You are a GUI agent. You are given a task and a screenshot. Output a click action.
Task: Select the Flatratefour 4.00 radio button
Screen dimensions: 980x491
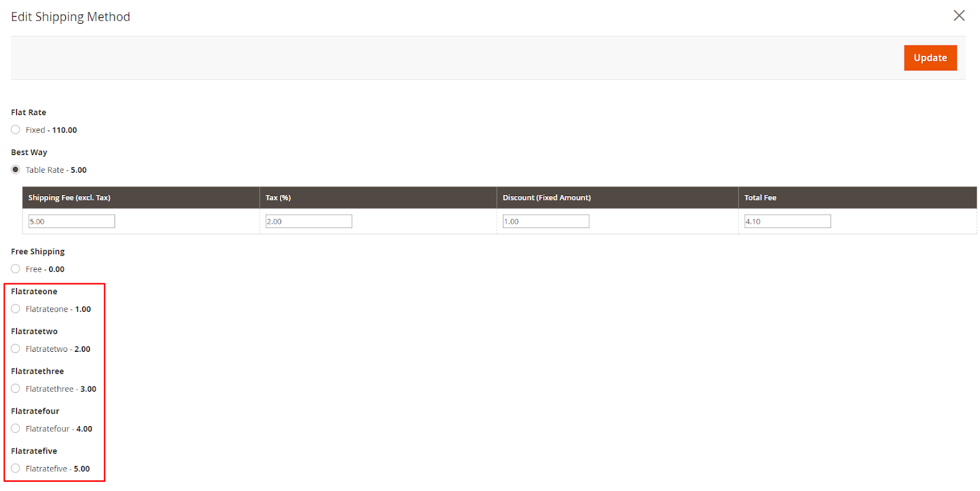[16, 428]
